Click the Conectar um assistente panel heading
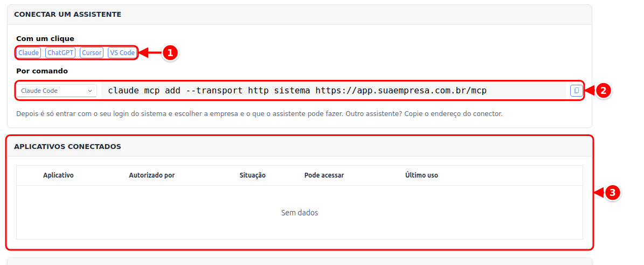 [x=68, y=15]
